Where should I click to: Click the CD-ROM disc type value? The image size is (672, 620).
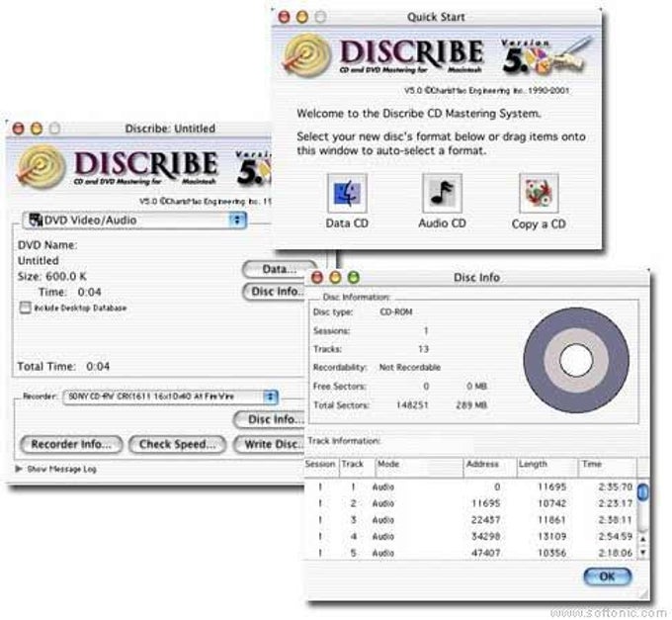pos(396,312)
